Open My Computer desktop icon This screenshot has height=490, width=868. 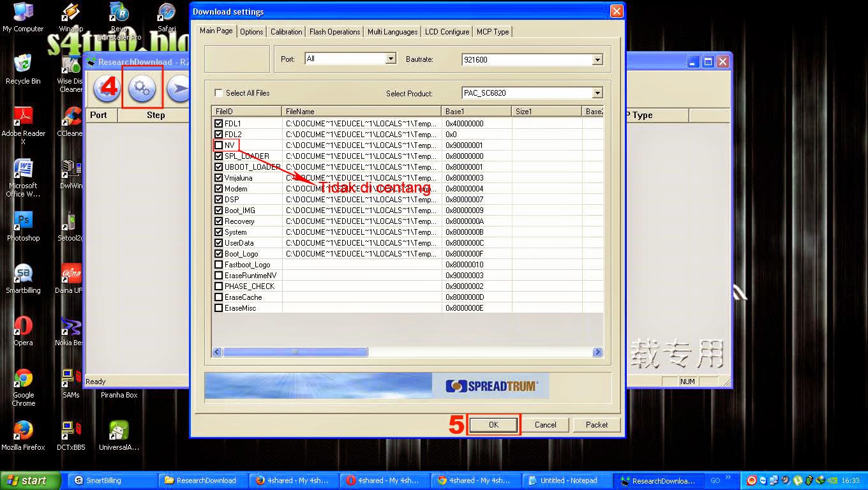click(x=23, y=17)
